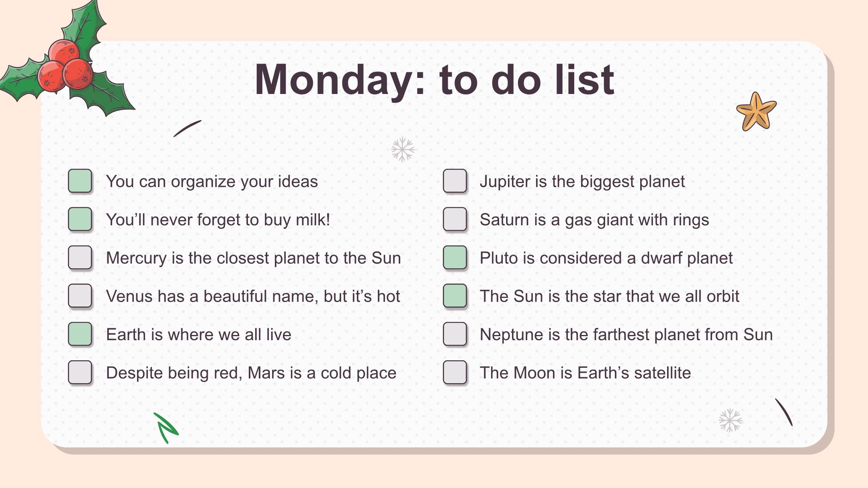Toggle the "You can organize your ideas" checkbox

coord(80,181)
